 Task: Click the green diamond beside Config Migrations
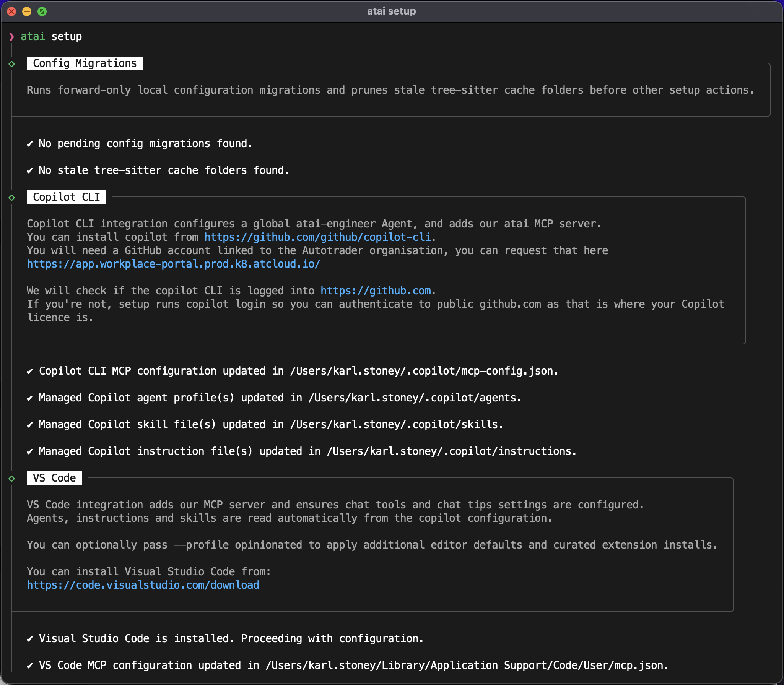click(12, 64)
